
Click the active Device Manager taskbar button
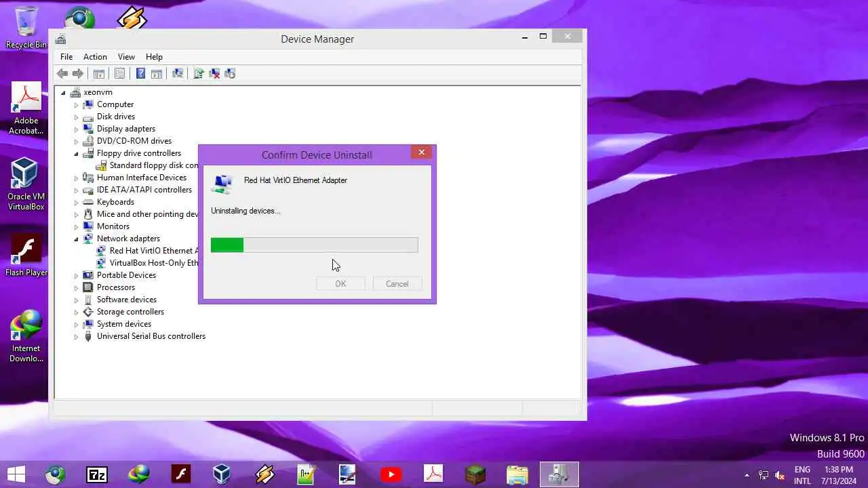tap(559, 474)
